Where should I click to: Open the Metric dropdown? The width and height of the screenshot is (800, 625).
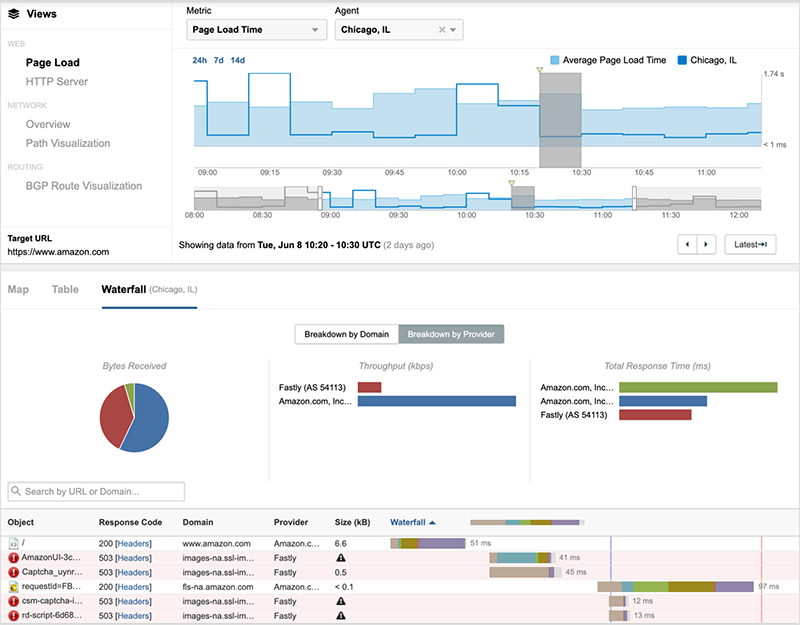click(x=257, y=30)
